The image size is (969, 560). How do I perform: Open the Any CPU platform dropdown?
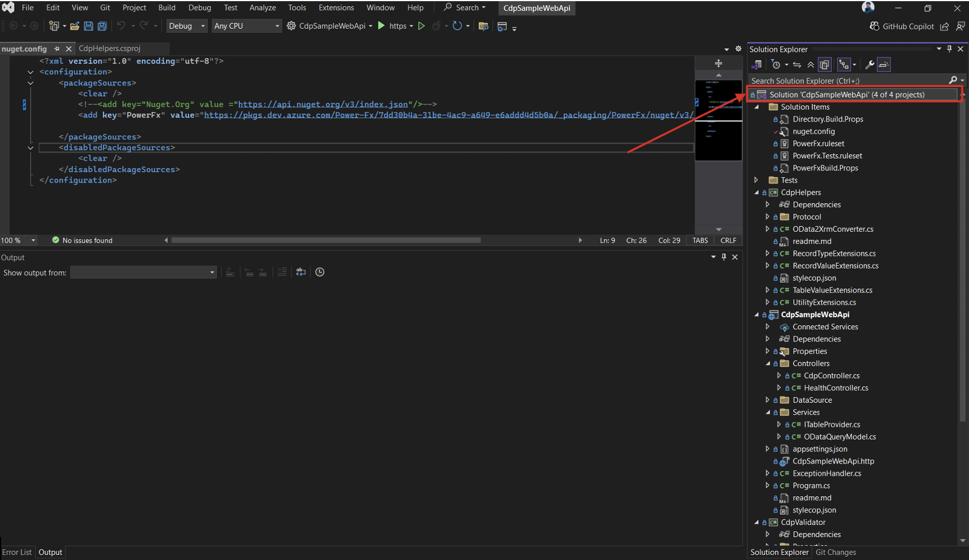[247, 26]
